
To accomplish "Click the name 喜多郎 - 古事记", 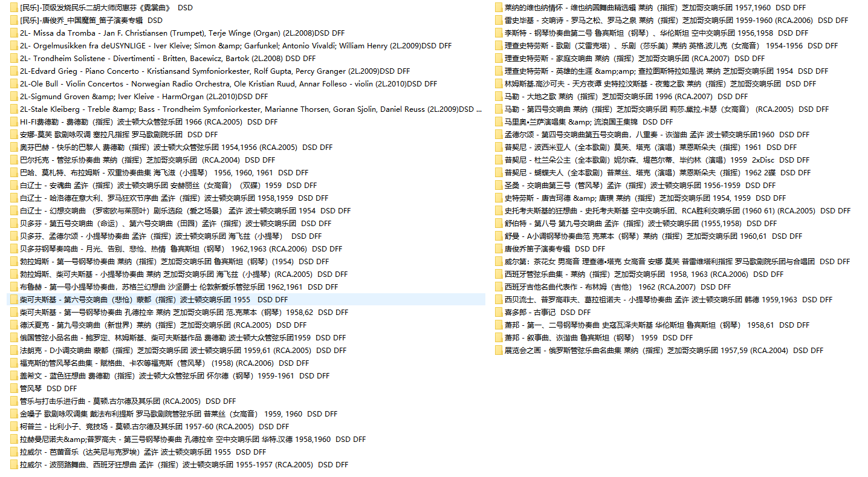I will [x=548, y=312].
